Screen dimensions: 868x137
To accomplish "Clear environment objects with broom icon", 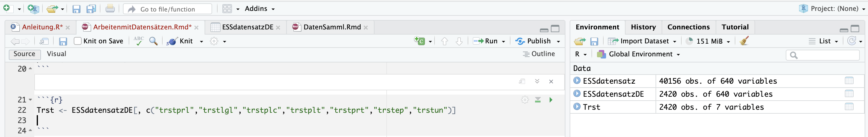I will pyautogui.click(x=744, y=41).
